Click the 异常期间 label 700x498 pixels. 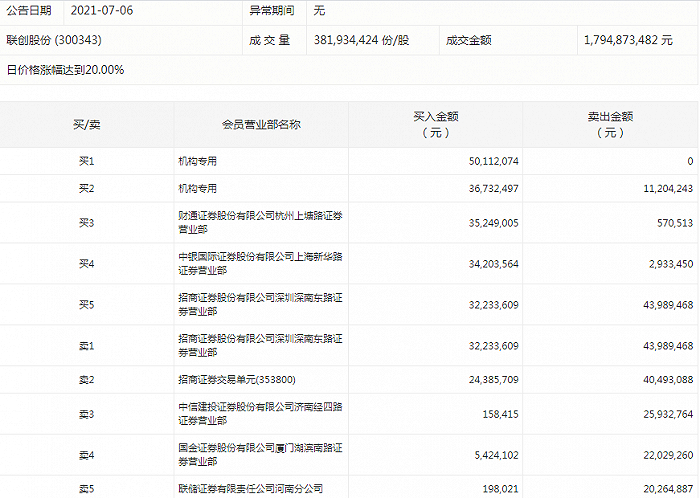pos(272,10)
